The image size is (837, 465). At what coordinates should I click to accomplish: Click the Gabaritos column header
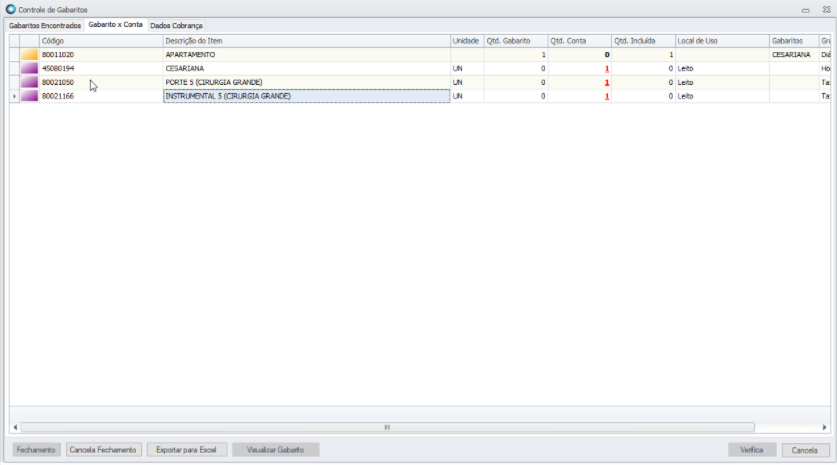pos(794,41)
